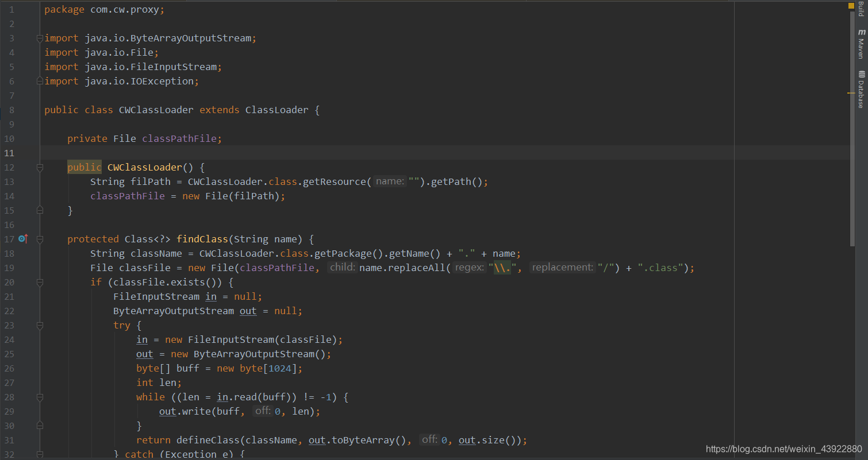Collapse the if classFile.exists block on line 20
Image resolution: width=868 pixels, height=460 pixels.
coord(40,283)
